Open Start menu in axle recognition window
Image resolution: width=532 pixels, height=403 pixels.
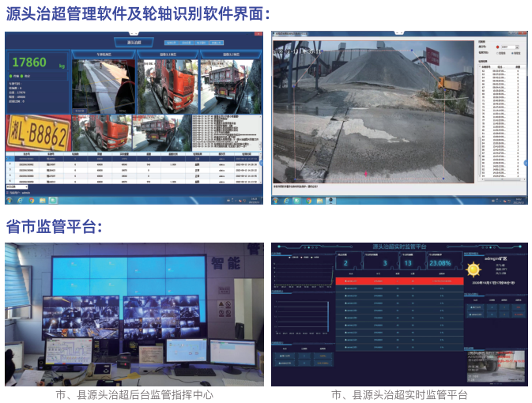click(275, 201)
